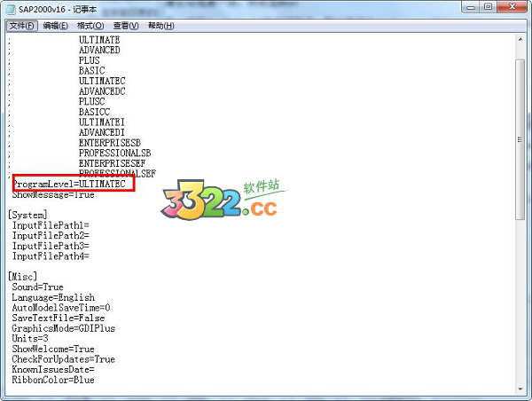Click the commented PLUS option line
Viewport: 532px width, 401px height.
[x=90, y=60]
